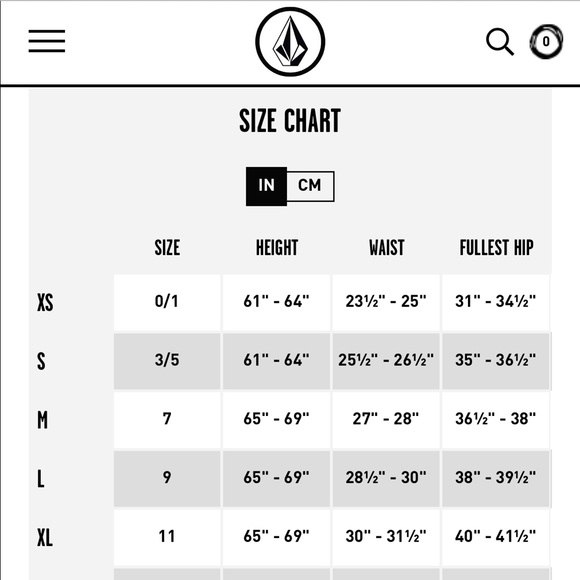Select the L row label

coord(40,479)
